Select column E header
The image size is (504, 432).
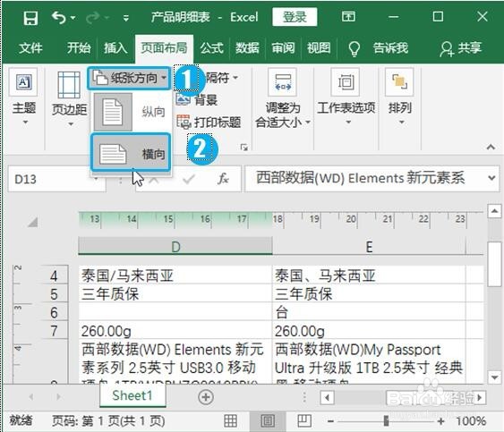coord(369,247)
